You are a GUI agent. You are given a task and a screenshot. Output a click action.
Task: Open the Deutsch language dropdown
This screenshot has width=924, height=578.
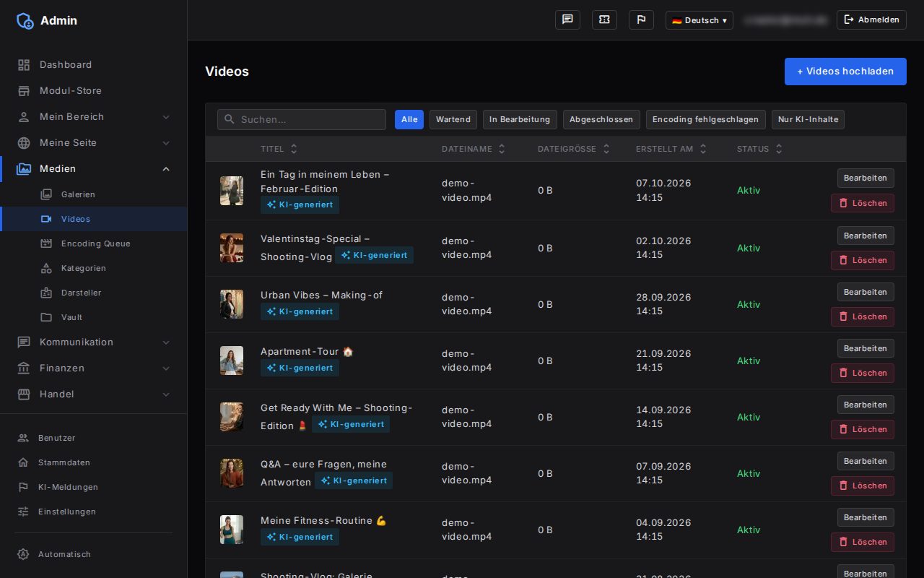coord(699,20)
